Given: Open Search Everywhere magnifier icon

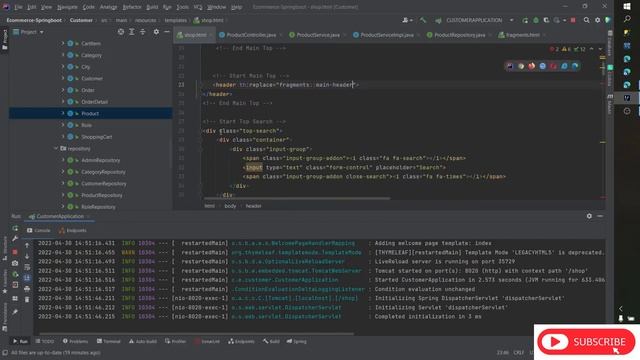Looking at the screenshot, I should tap(587, 20).
